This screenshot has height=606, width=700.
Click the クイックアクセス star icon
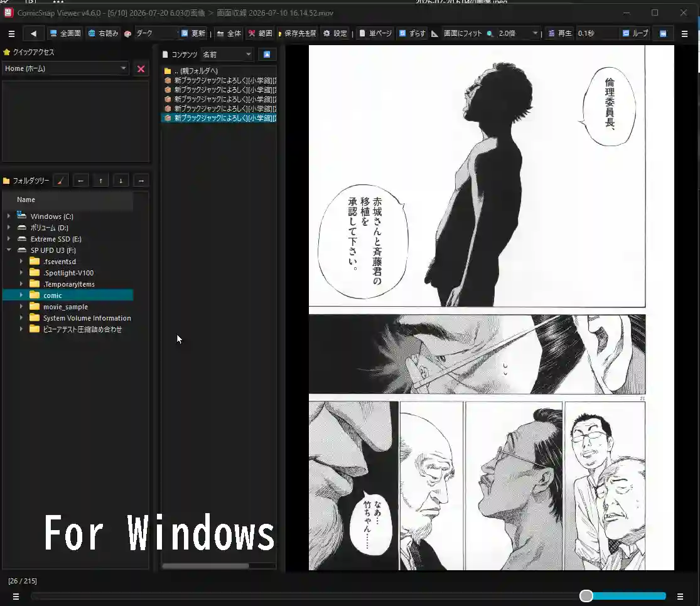coord(7,52)
